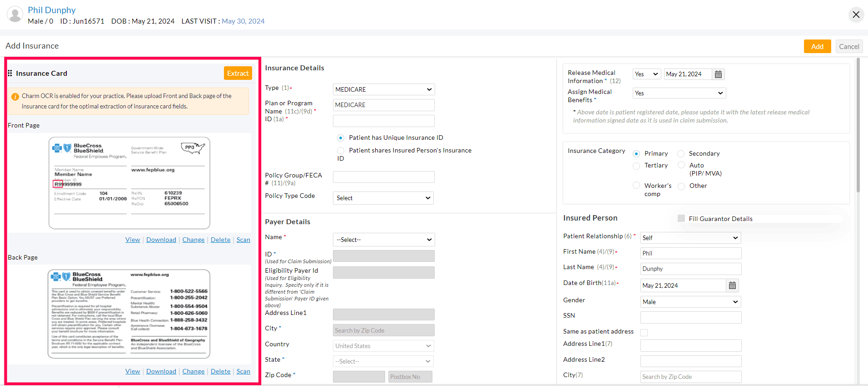The height and width of the screenshot is (388, 868).
Task: Close the patient panel with X icon
Action: (856, 15)
